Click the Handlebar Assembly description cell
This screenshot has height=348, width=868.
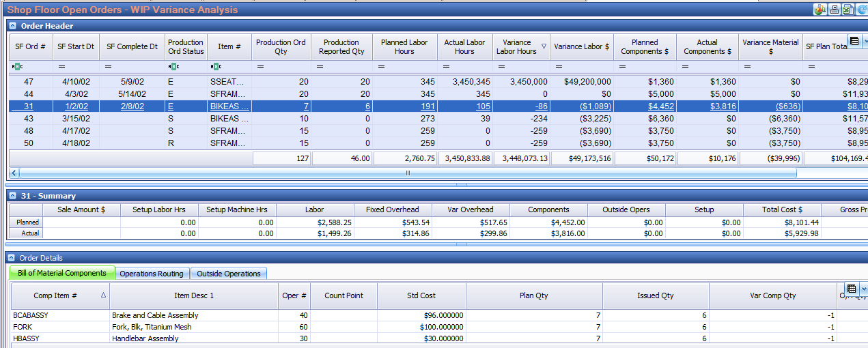tap(194, 338)
